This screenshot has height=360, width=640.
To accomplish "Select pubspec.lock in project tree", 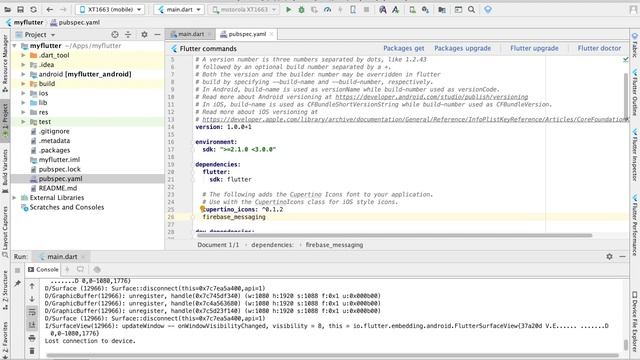I will pos(59,169).
